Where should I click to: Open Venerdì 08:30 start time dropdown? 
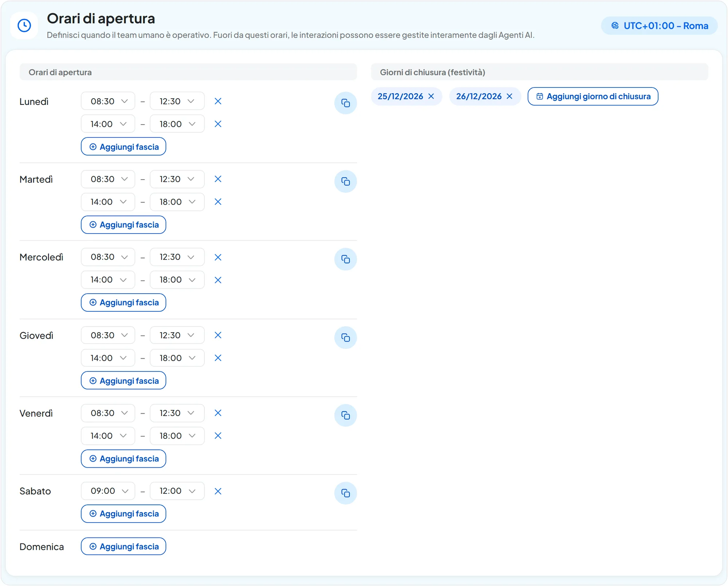(x=108, y=413)
